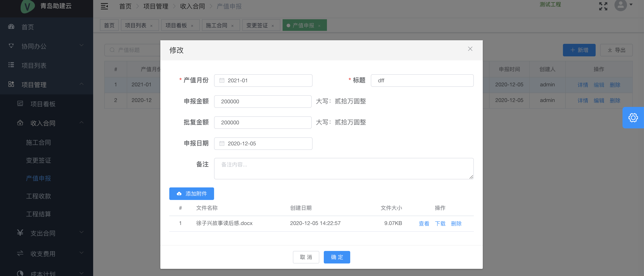644x276 pixels.
Task: Close the 修改 dialog with X
Action: (x=470, y=49)
